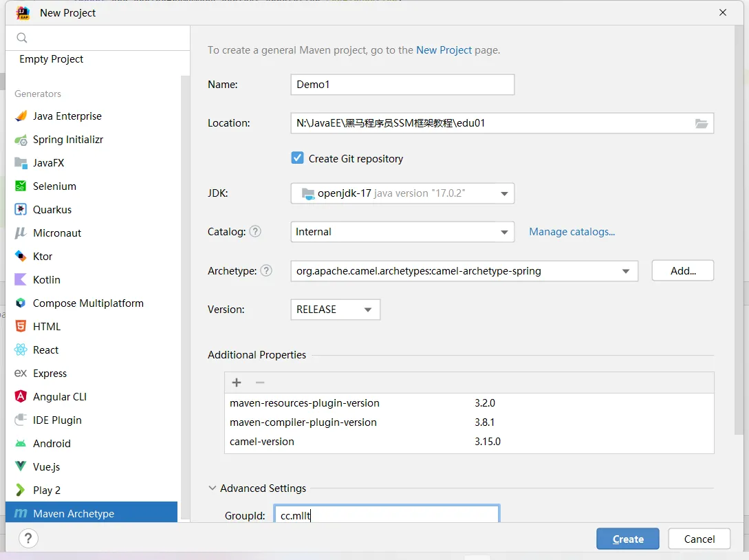The width and height of the screenshot is (749, 560).
Task: Uncheck Create Git repository checkbox
Action: (297, 158)
